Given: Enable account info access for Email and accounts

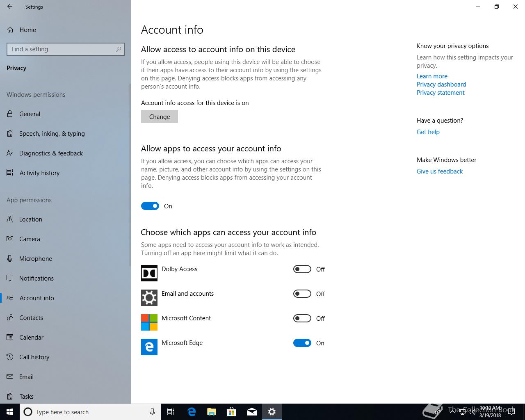Looking at the screenshot, I should pos(302,294).
